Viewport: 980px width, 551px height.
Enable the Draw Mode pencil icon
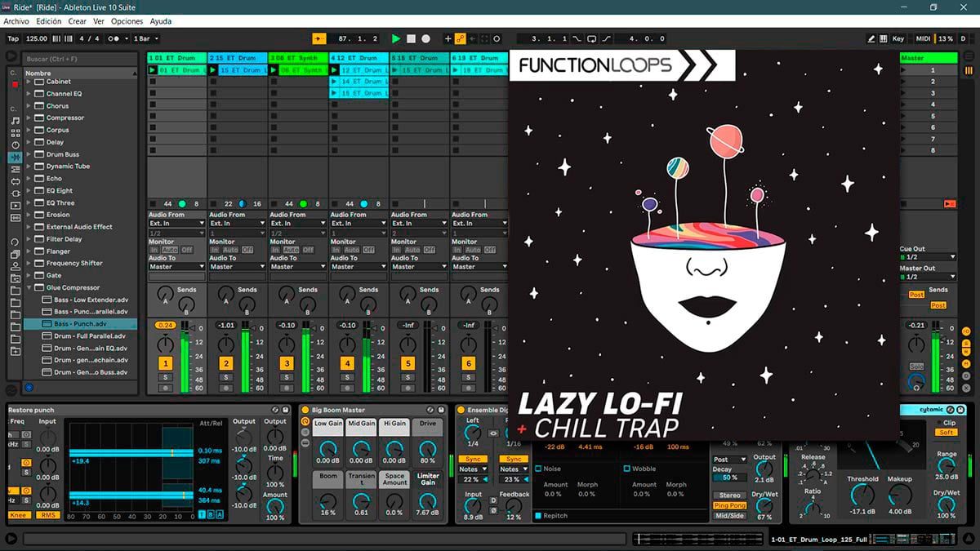tap(872, 38)
